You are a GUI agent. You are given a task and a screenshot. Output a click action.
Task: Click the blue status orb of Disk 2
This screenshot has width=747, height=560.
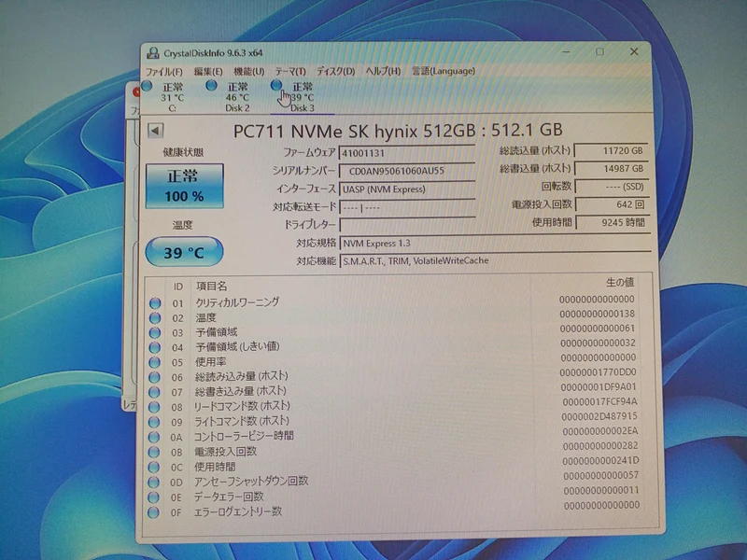tap(211, 86)
